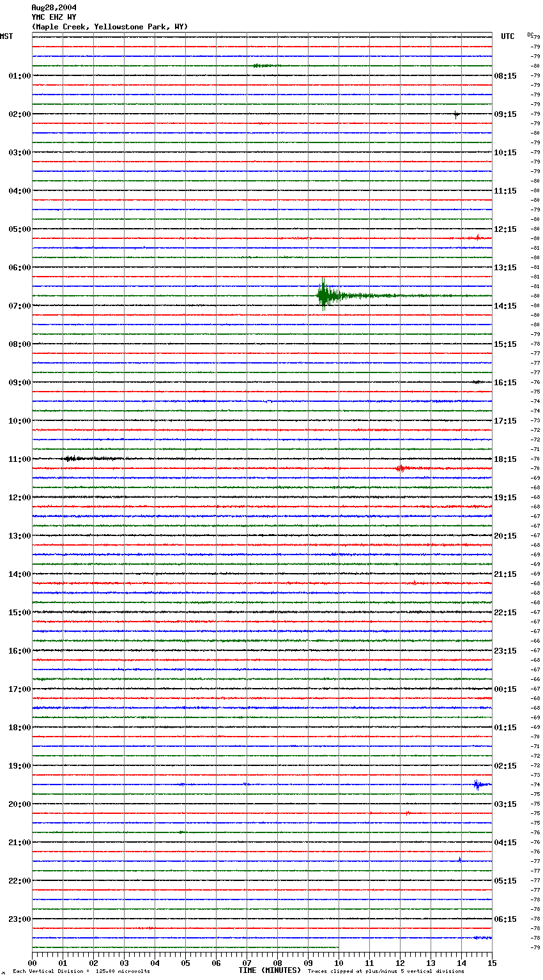Viewport: 543px width, 980px height.
Task: Select the 19:00 MST row label
Action: tap(19, 766)
